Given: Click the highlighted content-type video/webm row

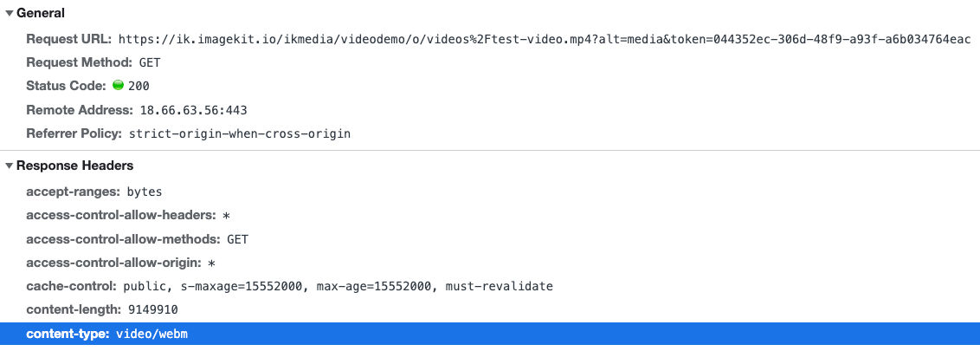Looking at the screenshot, I should click(490, 334).
